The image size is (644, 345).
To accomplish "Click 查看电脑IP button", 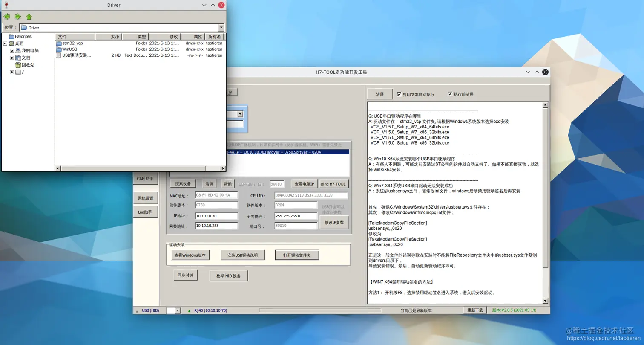I will coord(305,184).
